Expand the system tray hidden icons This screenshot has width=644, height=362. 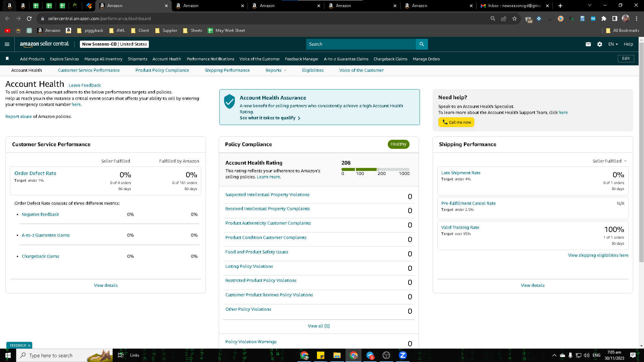click(x=554, y=355)
